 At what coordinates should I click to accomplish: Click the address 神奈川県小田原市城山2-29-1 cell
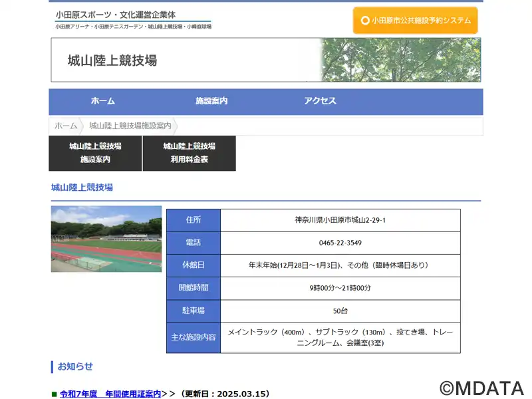[340, 220]
